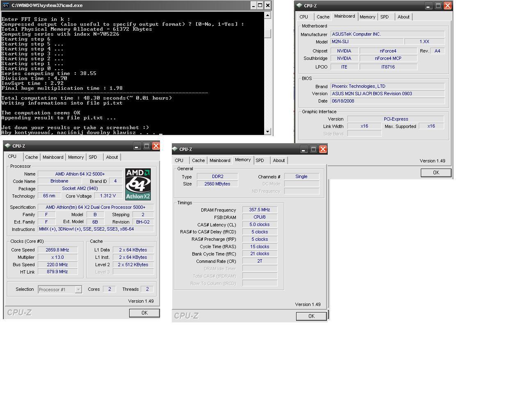The image size is (525, 420).
Task: Click the BIOS Brand Phoenix Technologies, LTD
Action: point(388,86)
